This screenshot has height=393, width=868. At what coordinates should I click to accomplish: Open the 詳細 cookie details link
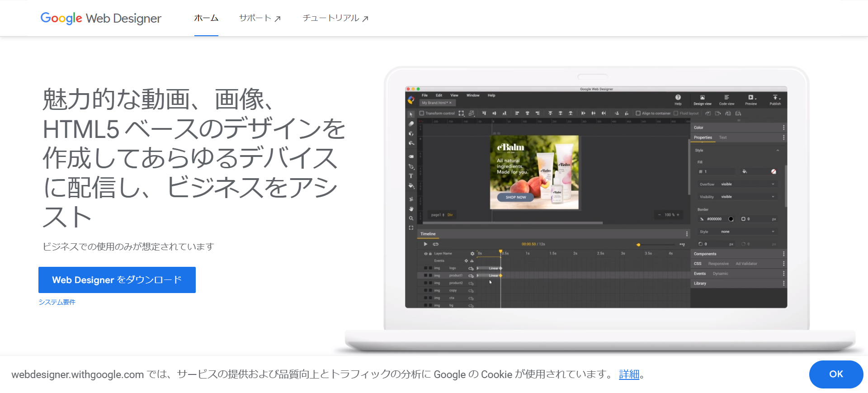point(629,374)
